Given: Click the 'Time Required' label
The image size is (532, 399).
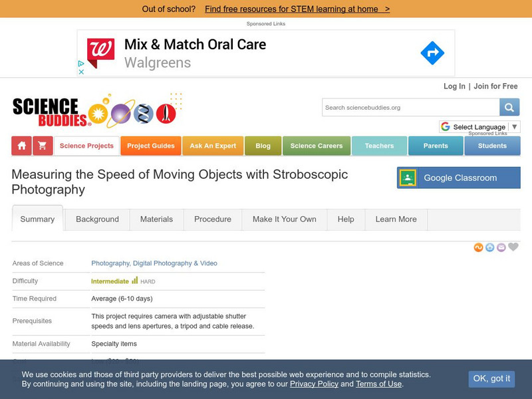Looking at the screenshot, I should coord(35,299).
